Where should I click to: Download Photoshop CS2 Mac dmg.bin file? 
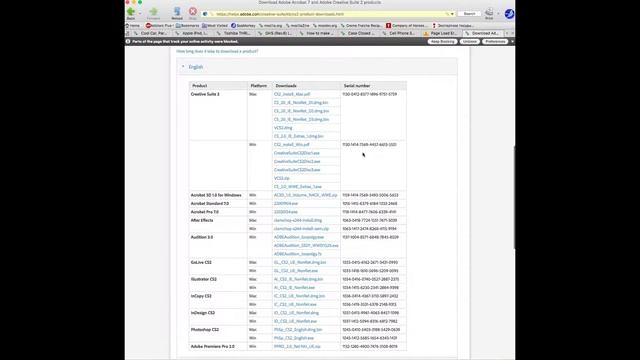[298, 329]
